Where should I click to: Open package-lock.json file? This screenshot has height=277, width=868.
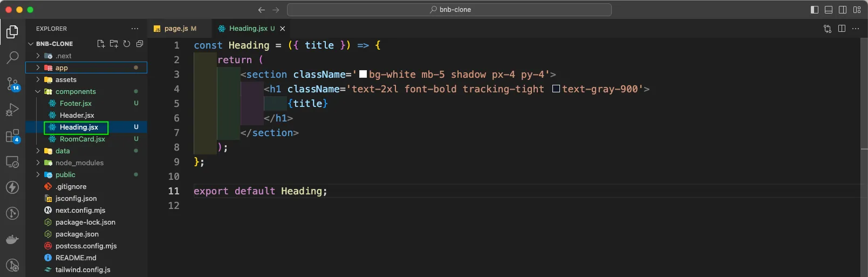pyautogui.click(x=85, y=222)
